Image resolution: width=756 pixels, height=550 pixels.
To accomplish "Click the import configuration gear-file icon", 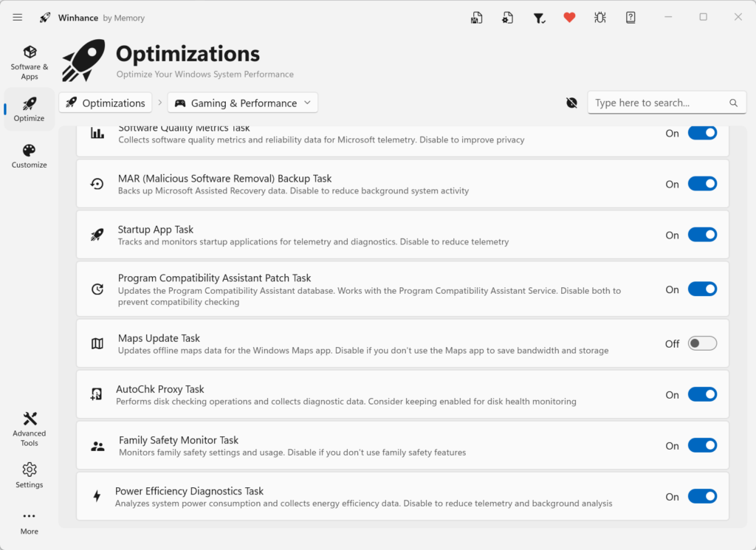I will [508, 18].
